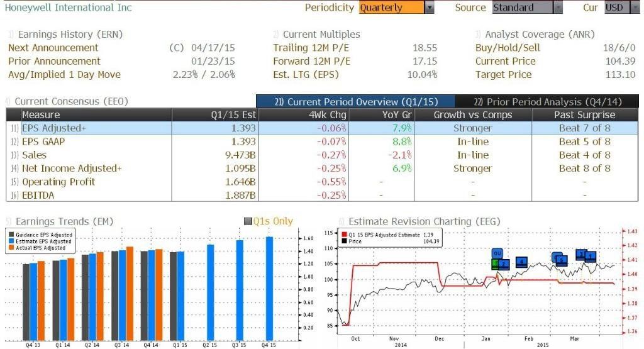Open the Source Standard dropdown arrow
The image size is (644, 349).
tap(558, 8)
